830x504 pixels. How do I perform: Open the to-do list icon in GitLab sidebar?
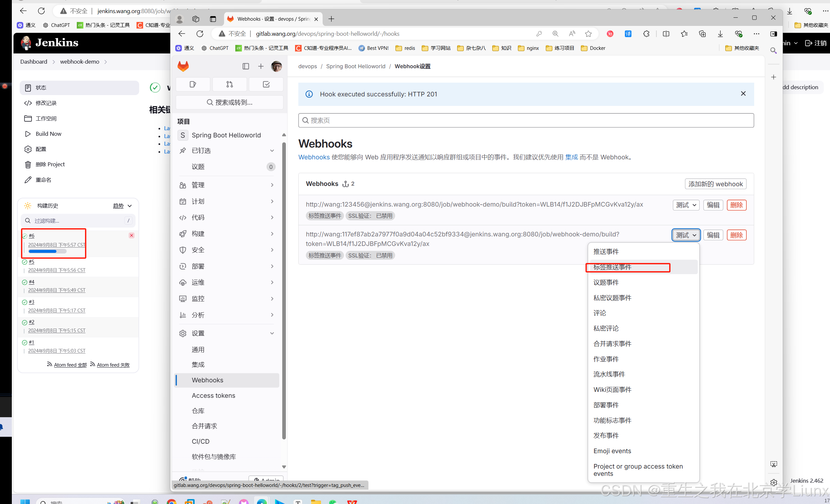(266, 85)
